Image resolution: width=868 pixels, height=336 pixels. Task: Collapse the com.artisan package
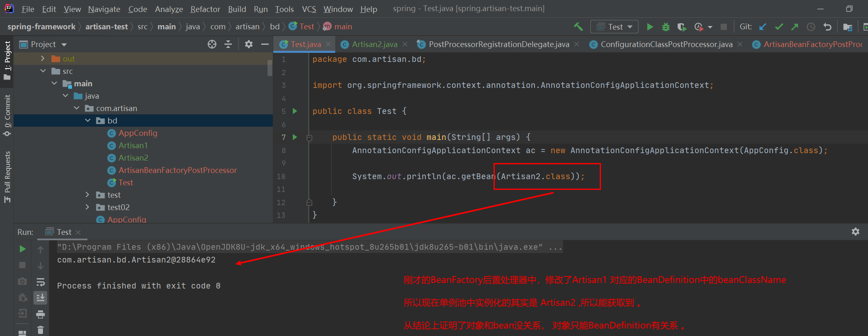[76, 108]
